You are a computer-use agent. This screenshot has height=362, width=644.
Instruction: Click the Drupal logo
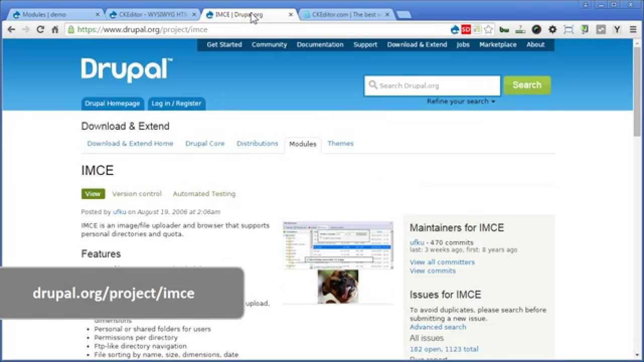[x=127, y=70]
